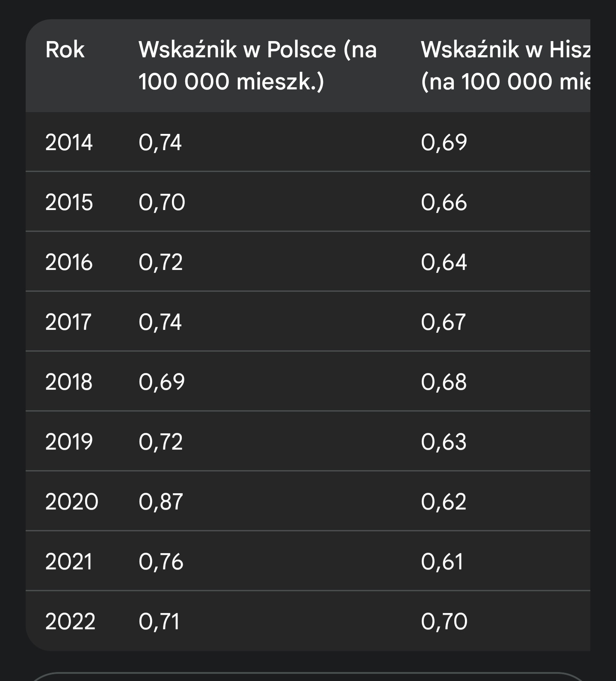Click the 2018 year cell
Screen dimensions: 616x681
tap(69, 382)
